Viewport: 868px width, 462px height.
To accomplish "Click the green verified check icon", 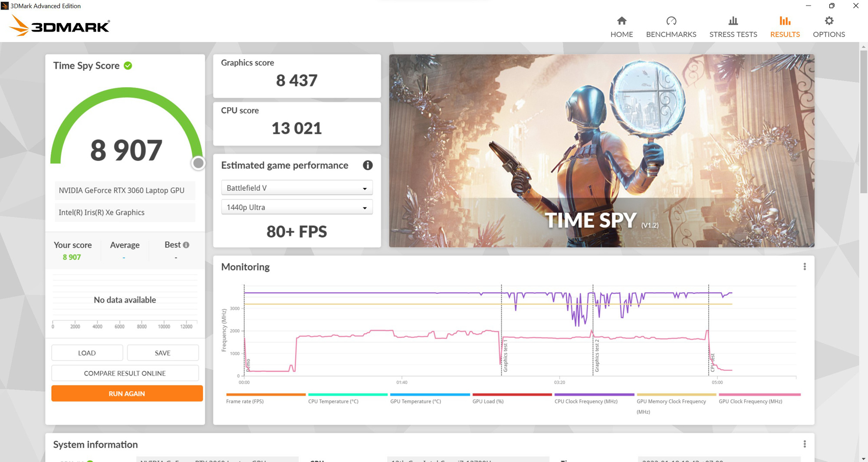I will coord(128,66).
